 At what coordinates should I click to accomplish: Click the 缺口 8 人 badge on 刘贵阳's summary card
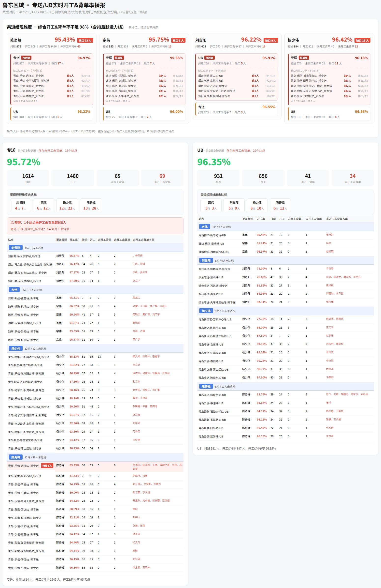point(271,40)
